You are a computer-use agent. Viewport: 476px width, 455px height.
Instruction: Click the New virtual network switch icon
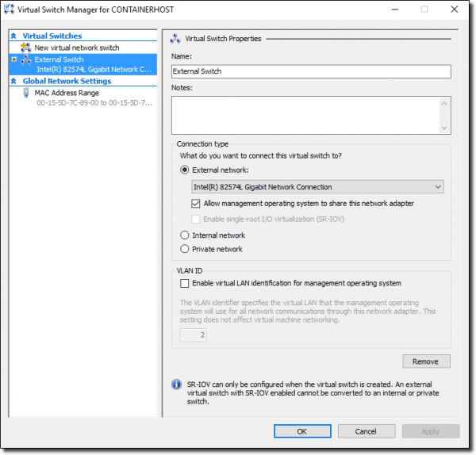(x=26, y=48)
